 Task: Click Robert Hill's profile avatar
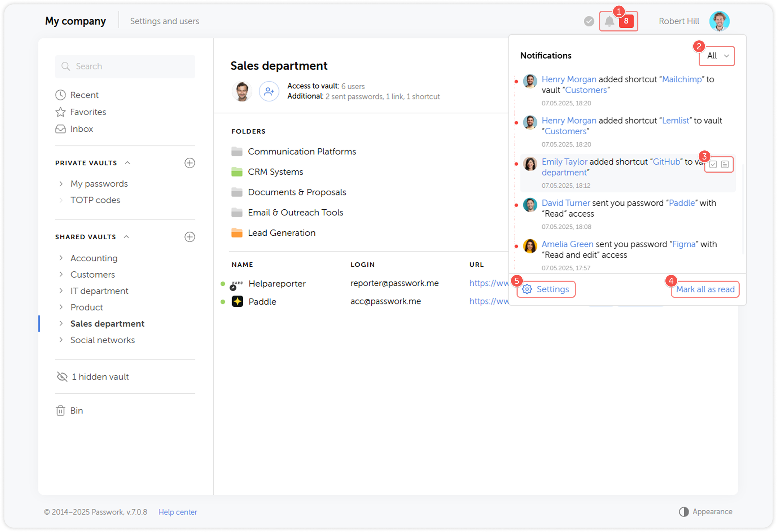click(719, 21)
